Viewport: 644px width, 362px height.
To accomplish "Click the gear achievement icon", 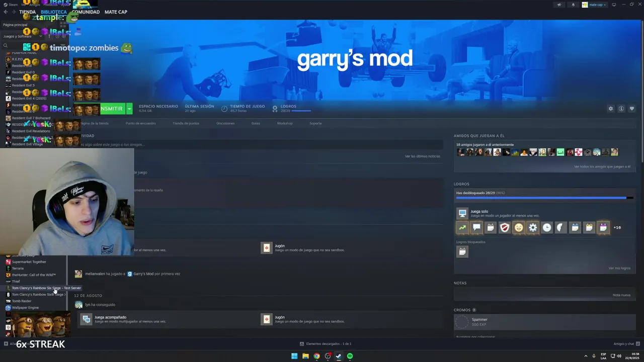I will click(x=533, y=228).
